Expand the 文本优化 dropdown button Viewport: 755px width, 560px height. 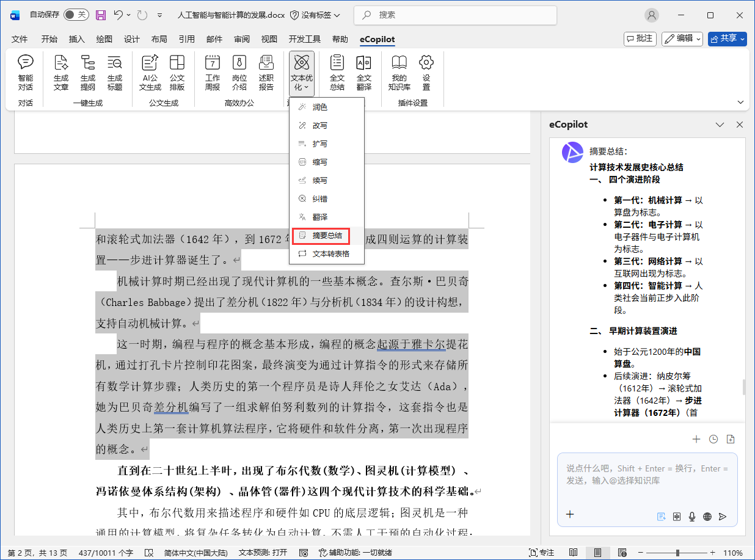[x=301, y=73]
